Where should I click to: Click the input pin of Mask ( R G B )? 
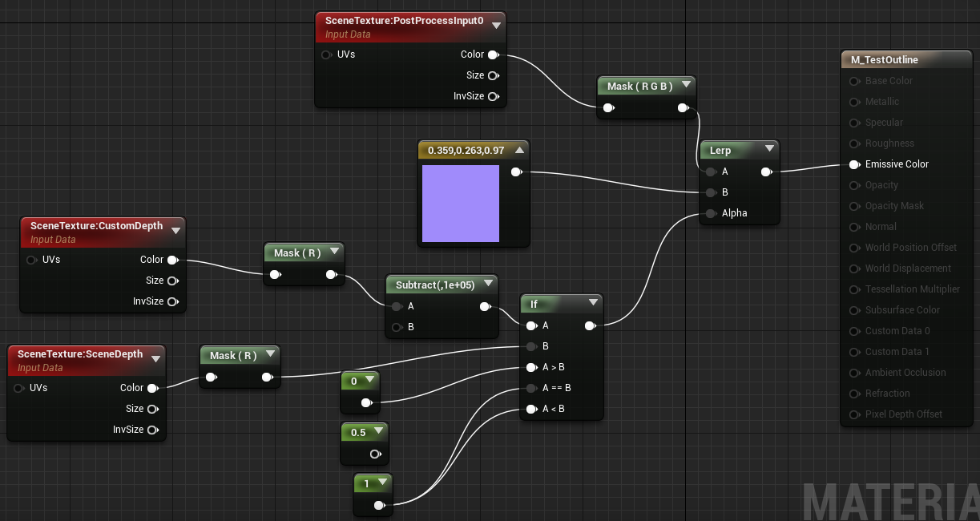pyautogui.click(x=610, y=107)
